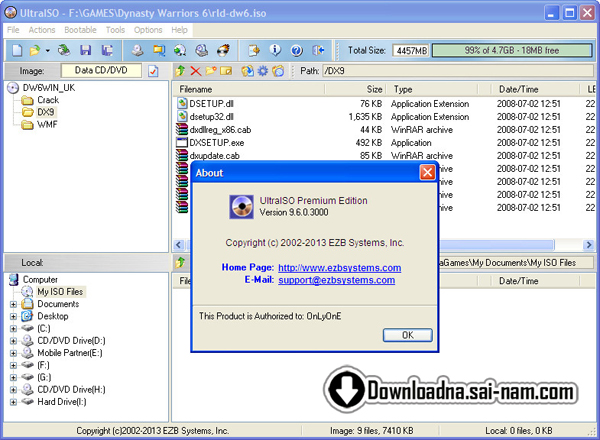
Task: Click the Burn CD/DVD Image flame icon
Action: (x=223, y=50)
